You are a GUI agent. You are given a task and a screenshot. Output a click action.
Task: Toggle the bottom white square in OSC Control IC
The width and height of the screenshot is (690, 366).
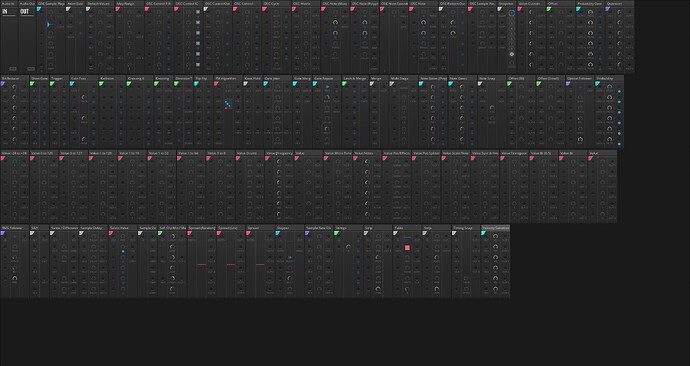click(198, 65)
